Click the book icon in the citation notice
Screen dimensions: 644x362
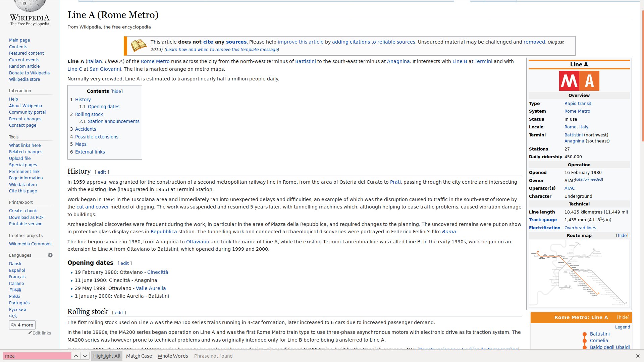click(139, 46)
